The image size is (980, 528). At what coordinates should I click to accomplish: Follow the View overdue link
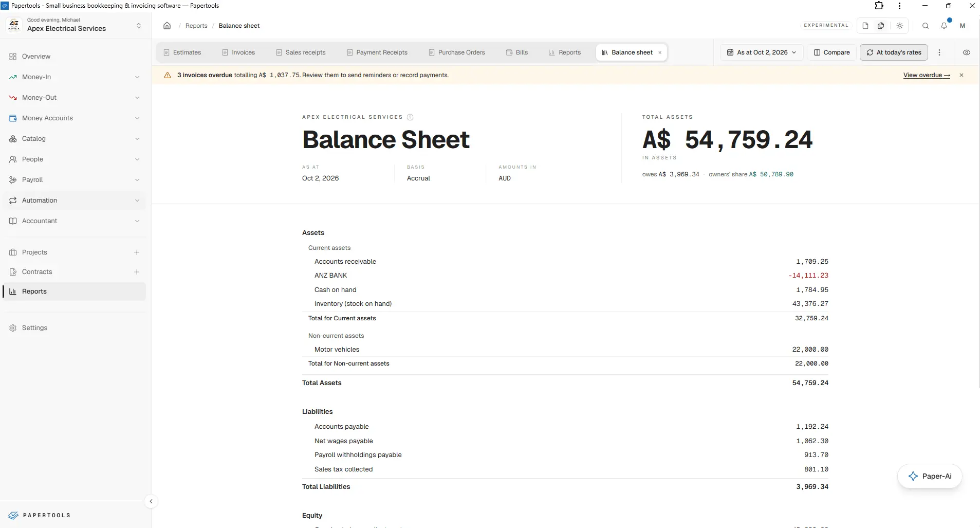[x=927, y=75]
